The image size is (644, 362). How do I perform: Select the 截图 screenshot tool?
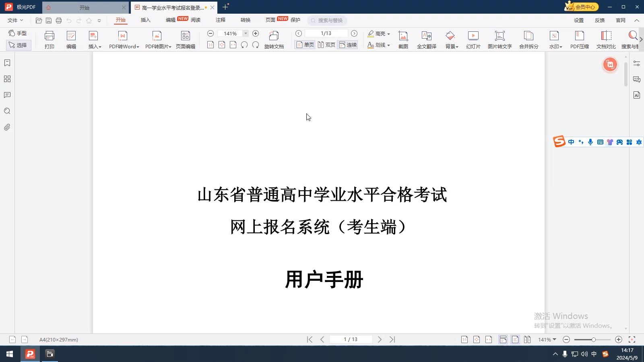[403, 39]
